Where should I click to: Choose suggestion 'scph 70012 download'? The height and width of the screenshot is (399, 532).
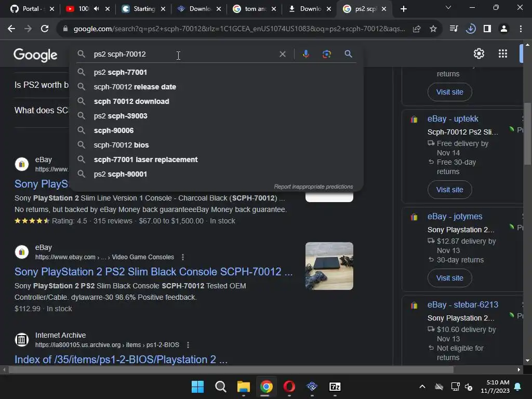point(216,101)
